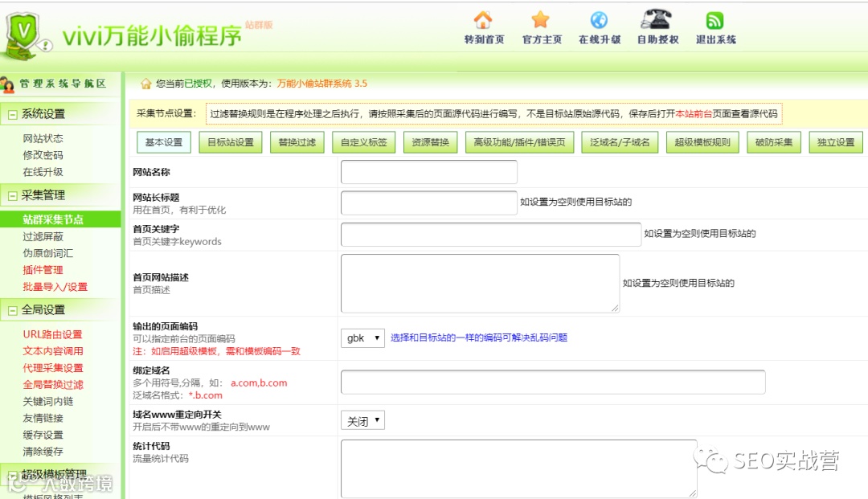868x499 pixels.
Task: Select 站群采集节点 in the sidebar
Action: click(x=60, y=219)
